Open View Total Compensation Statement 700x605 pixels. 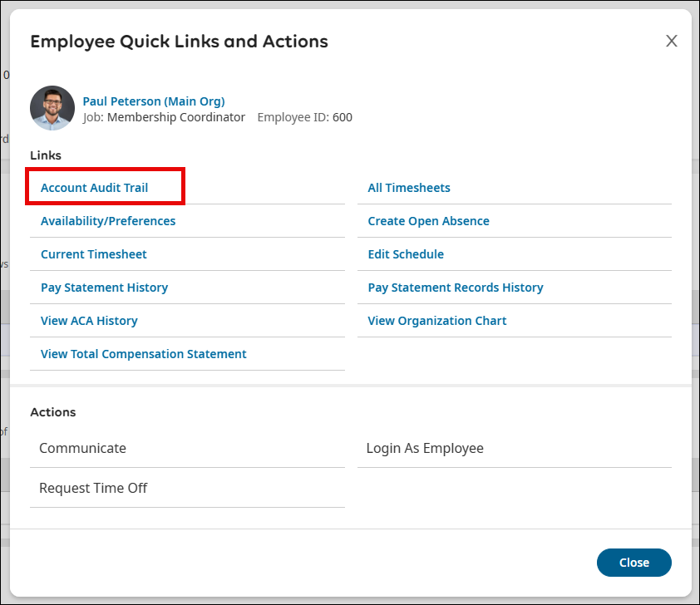coord(144,354)
